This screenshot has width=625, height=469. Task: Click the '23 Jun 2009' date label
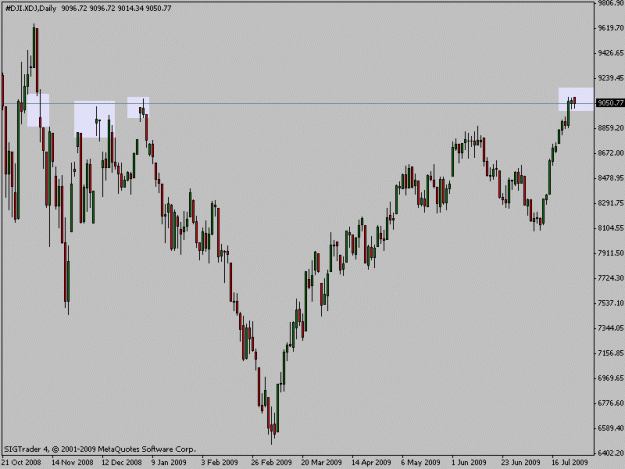point(521,463)
